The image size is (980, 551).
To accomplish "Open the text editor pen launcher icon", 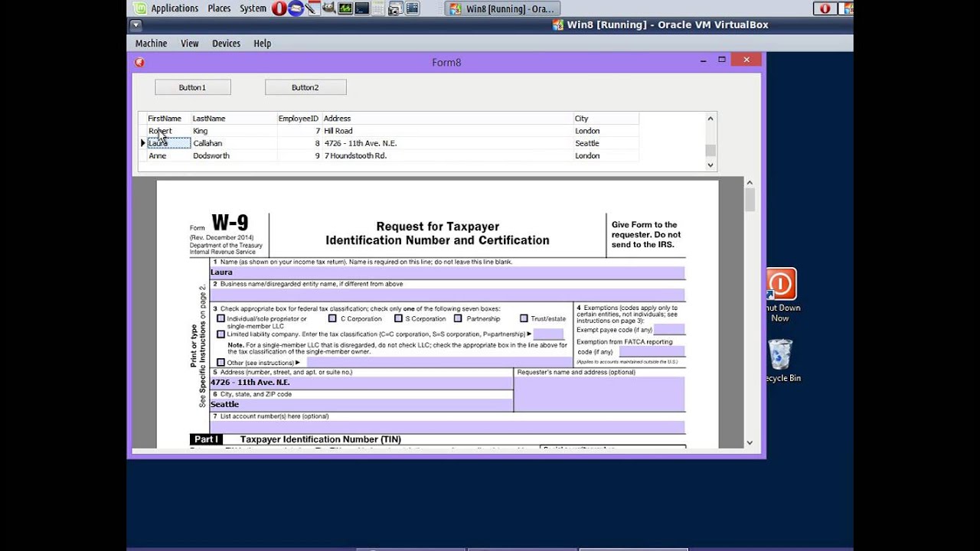I will [312, 8].
